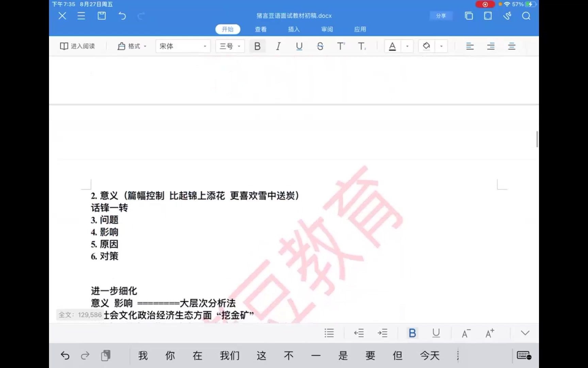This screenshot has width=588, height=368.
Task: Open the hamburger menu icon
Action: pyautogui.click(x=81, y=16)
